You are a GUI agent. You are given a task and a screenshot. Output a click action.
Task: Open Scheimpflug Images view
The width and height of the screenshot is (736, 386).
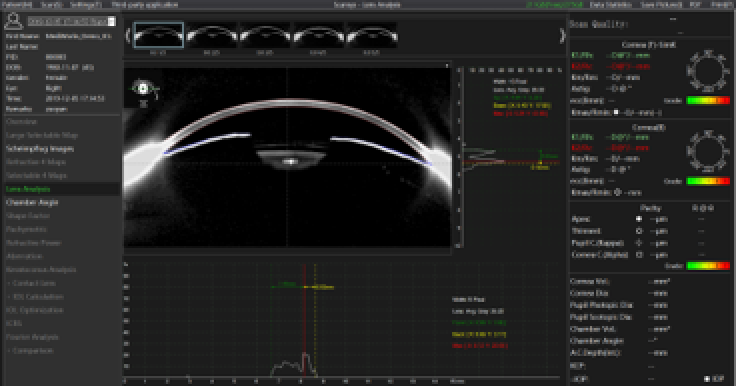[x=40, y=148]
